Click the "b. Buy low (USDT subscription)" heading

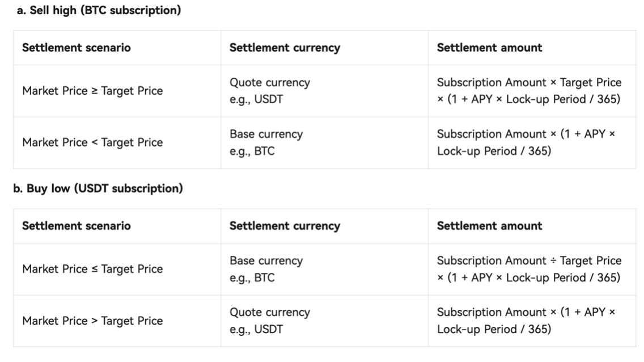[x=98, y=189]
